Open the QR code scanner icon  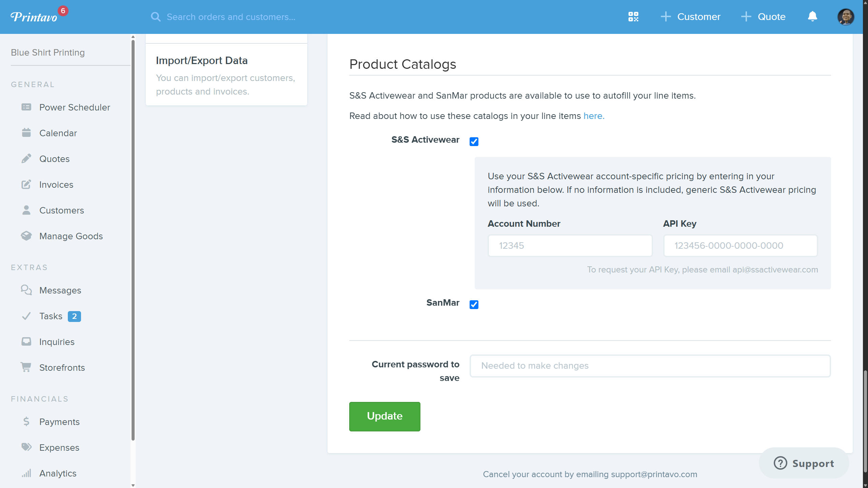tap(633, 17)
